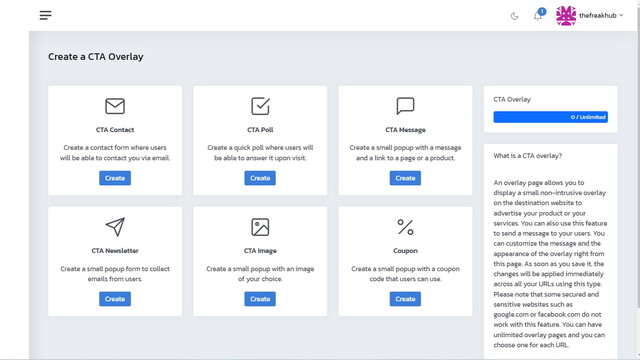The width and height of the screenshot is (640, 360).
Task: Open the notifications bell
Action: pos(538,16)
